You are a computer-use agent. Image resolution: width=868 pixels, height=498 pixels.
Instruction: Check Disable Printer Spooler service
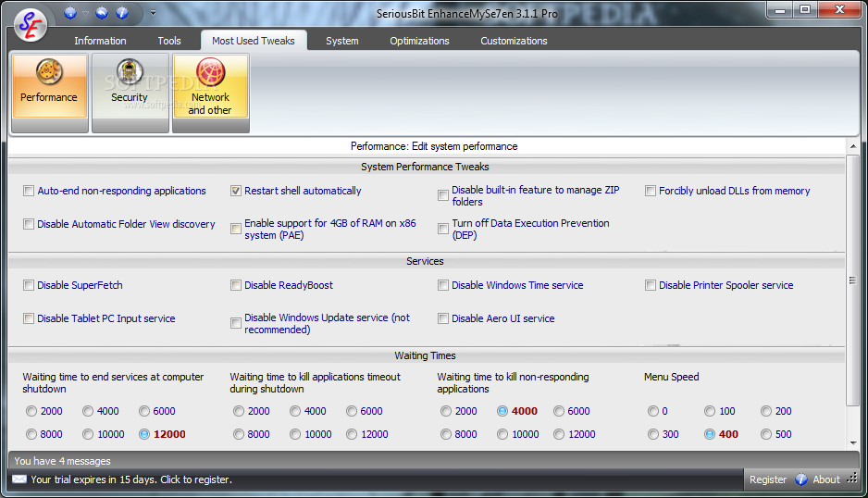click(651, 285)
